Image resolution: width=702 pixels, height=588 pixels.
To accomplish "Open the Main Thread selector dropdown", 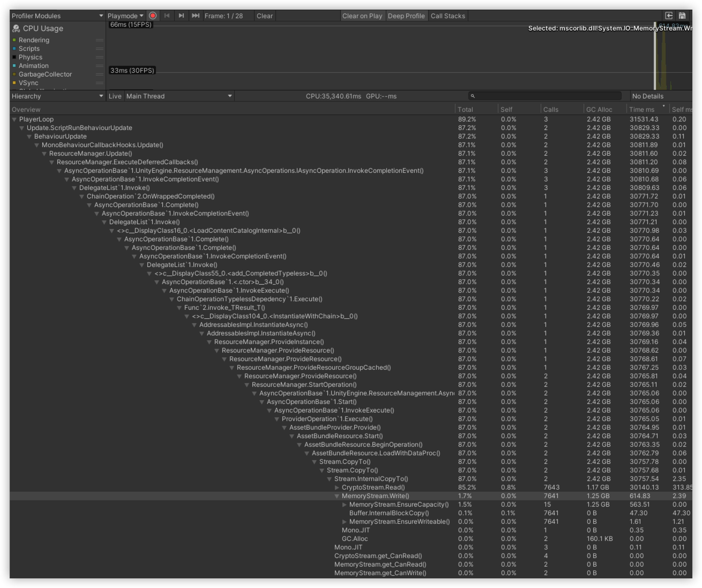I will (x=179, y=96).
